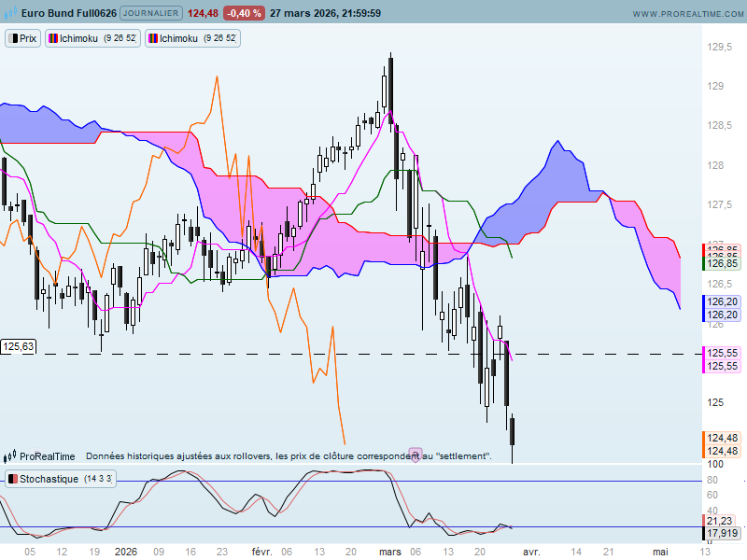Click the rollover marker icon near mars
Screen dimensions: 747x560
tap(415, 455)
